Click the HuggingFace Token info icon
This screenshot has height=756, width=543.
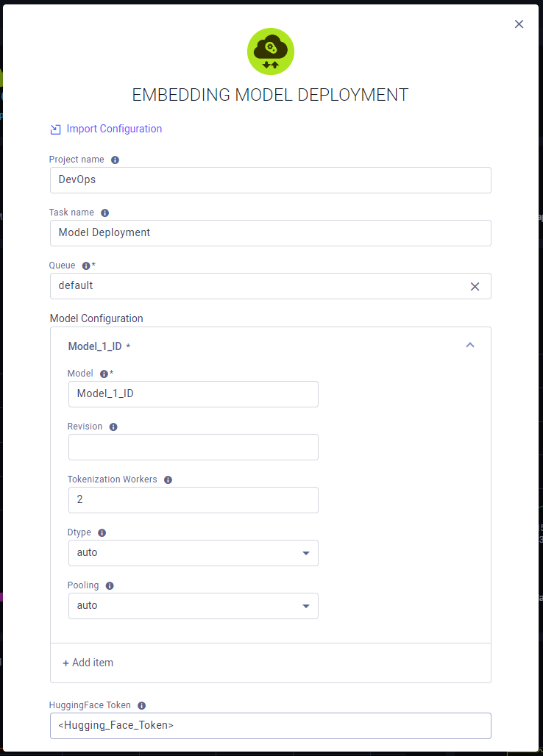pyautogui.click(x=141, y=705)
